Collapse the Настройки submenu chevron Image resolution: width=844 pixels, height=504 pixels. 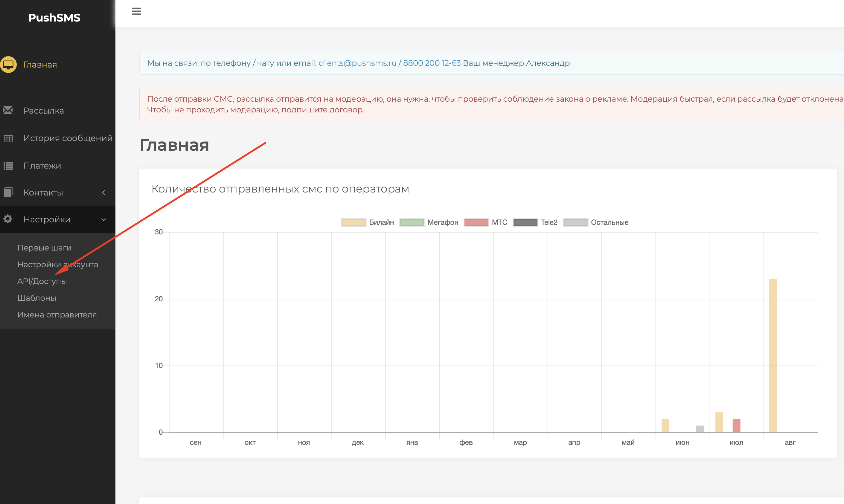(104, 220)
